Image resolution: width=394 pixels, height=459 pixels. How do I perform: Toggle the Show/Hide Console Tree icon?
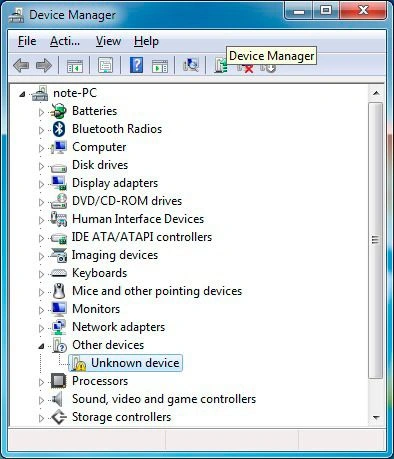pos(74,66)
